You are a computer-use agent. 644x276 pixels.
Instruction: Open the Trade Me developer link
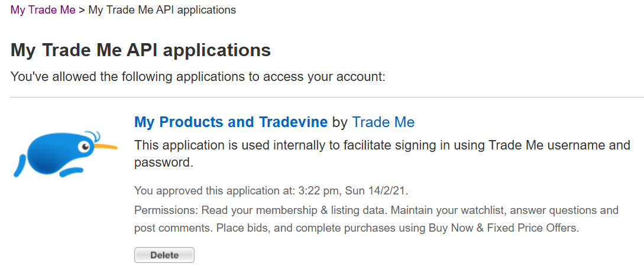click(383, 122)
